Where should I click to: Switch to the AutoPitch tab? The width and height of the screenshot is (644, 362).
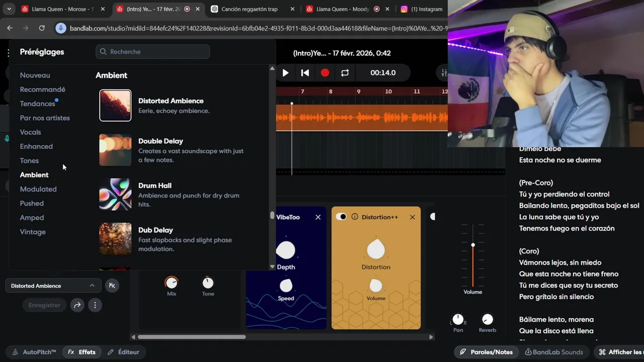(x=34, y=352)
